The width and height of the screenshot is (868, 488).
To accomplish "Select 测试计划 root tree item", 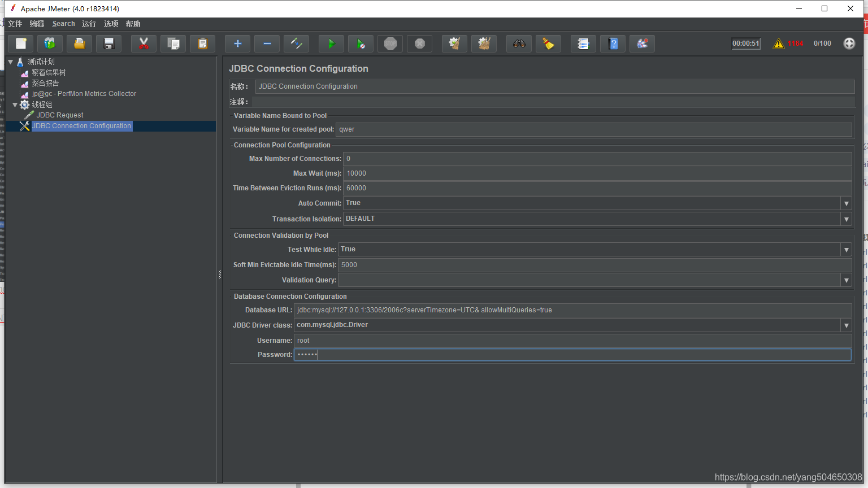I will 41,62.
